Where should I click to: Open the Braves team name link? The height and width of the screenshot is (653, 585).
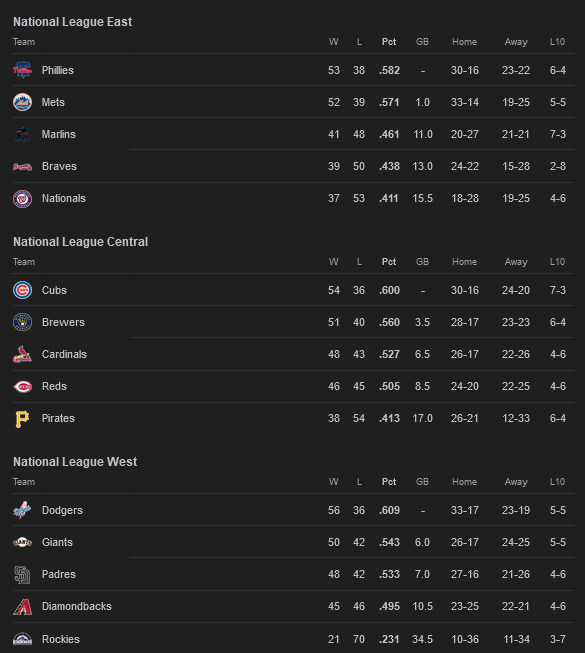59,166
